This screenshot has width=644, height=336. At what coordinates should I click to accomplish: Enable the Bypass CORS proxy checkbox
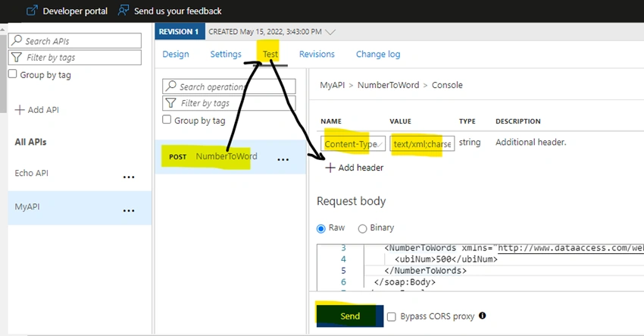(392, 317)
